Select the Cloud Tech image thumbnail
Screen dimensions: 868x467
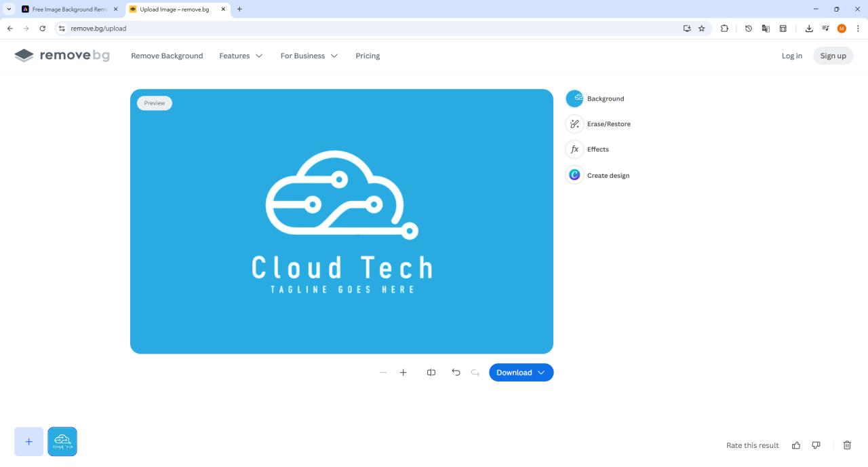62,441
